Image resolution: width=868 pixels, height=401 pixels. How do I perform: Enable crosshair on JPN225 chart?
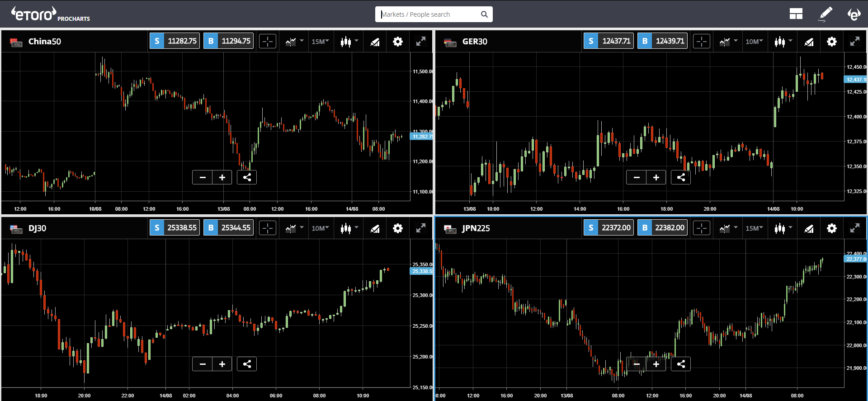click(702, 228)
